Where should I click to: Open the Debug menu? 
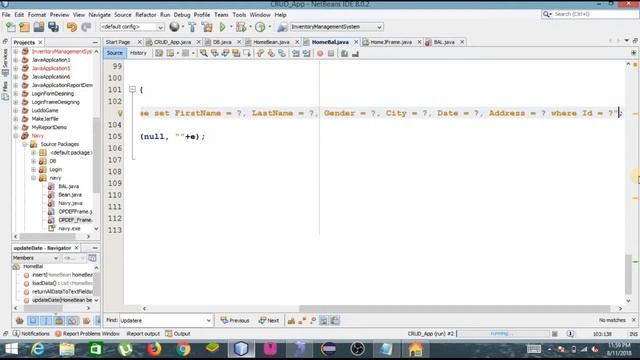click(x=182, y=15)
